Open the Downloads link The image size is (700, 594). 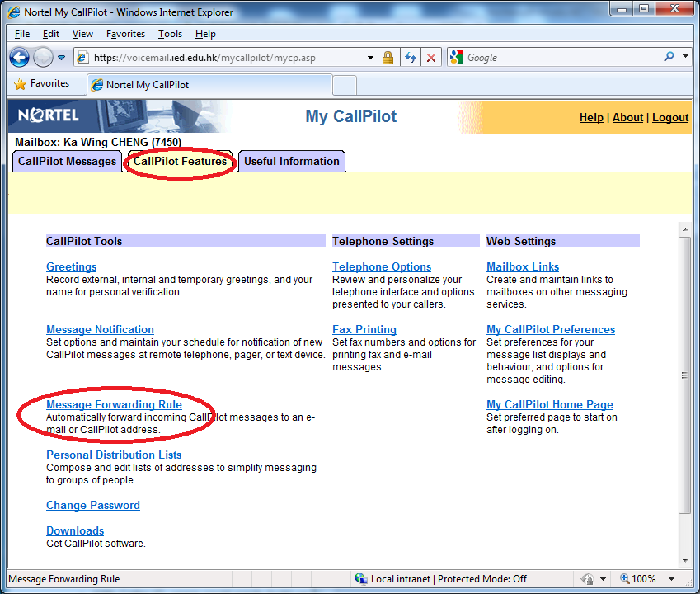click(x=75, y=531)
